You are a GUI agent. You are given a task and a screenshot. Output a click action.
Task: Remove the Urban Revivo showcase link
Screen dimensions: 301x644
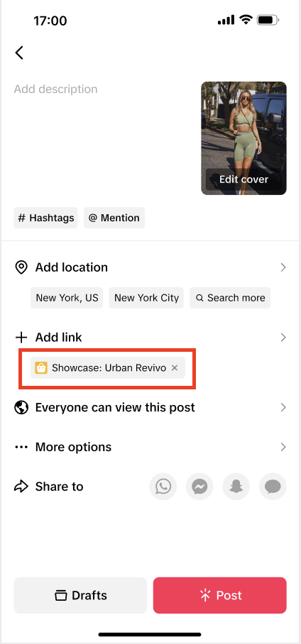point(175,367)
